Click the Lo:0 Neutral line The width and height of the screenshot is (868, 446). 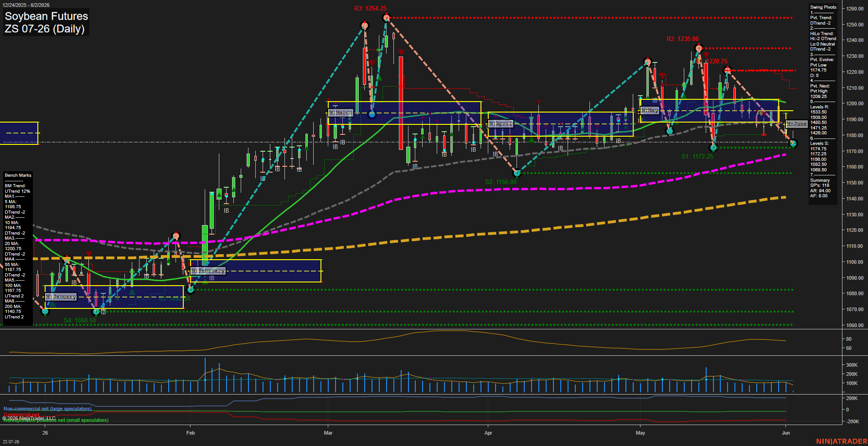click(822, 44)
